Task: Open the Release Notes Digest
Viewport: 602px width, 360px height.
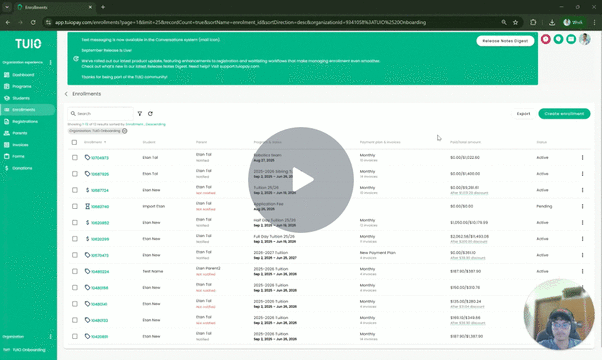Action: 505,41
